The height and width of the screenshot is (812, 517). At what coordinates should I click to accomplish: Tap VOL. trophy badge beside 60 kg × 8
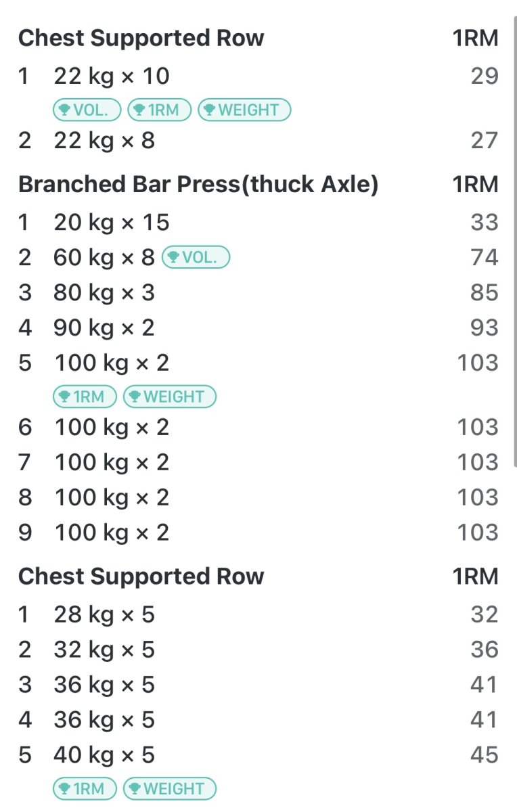(196, 257)
